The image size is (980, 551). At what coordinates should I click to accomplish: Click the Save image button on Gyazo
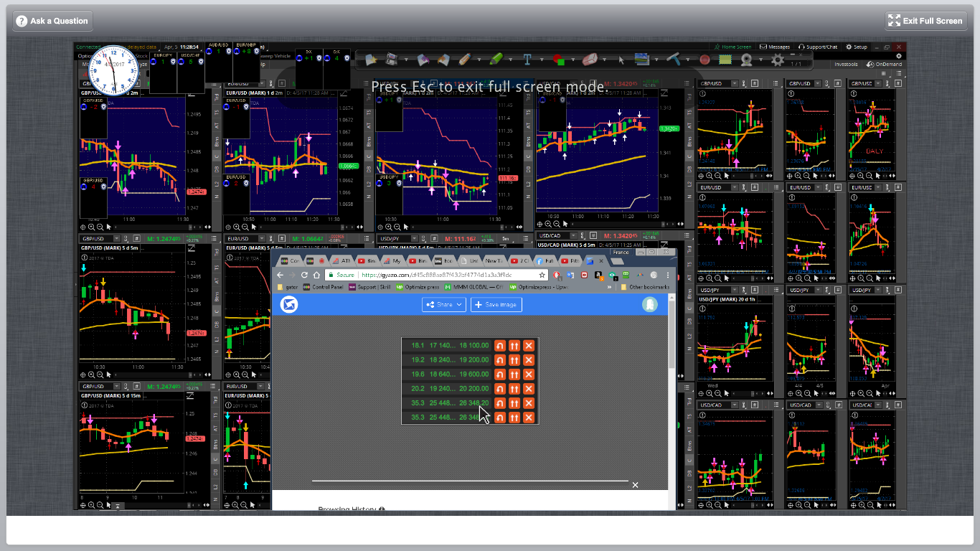pyautogui.click(x=496, y=305)
